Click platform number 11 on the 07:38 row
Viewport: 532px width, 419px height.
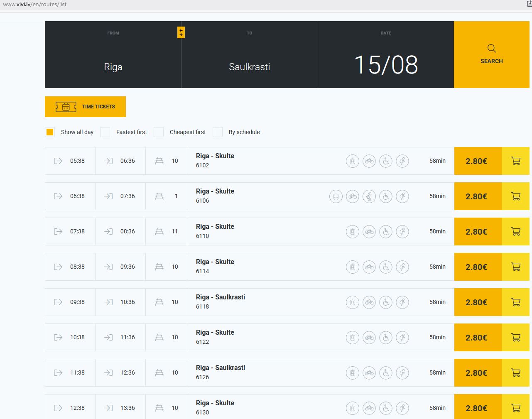pos(175,231)
